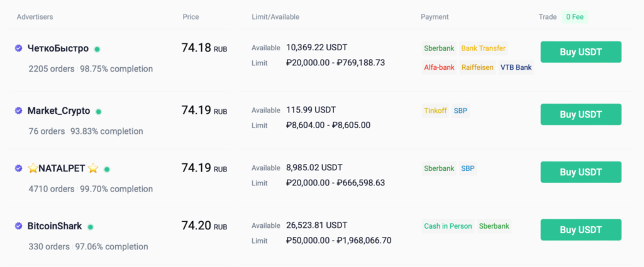Click the verified badge beside NATALPET

(19, 168)
